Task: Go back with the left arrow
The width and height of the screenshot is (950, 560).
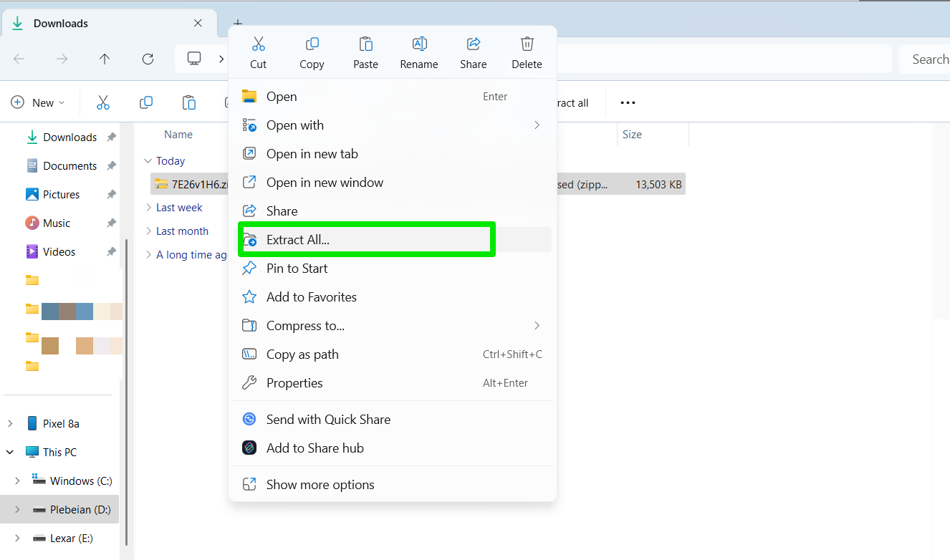Action: tap(19, 59)
